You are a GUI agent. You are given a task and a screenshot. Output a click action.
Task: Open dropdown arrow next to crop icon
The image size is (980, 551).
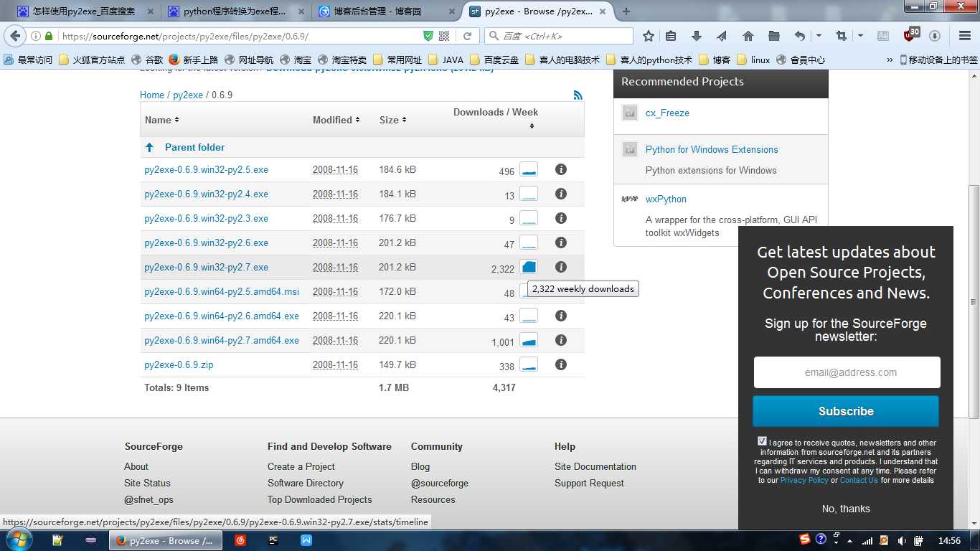pos(860,36)
